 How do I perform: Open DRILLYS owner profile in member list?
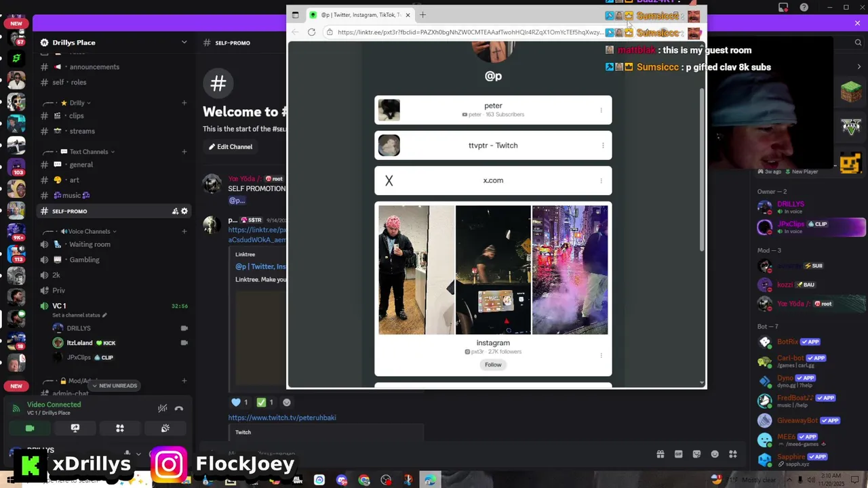[810, 207]
